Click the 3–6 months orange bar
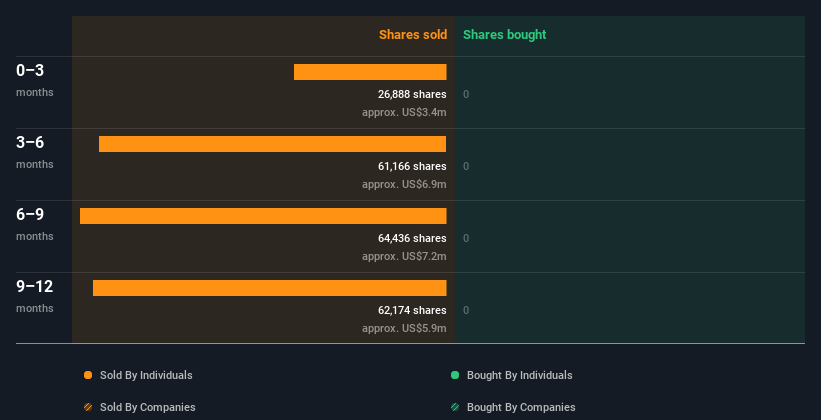The image size is (821, 420). coord(273,144)
